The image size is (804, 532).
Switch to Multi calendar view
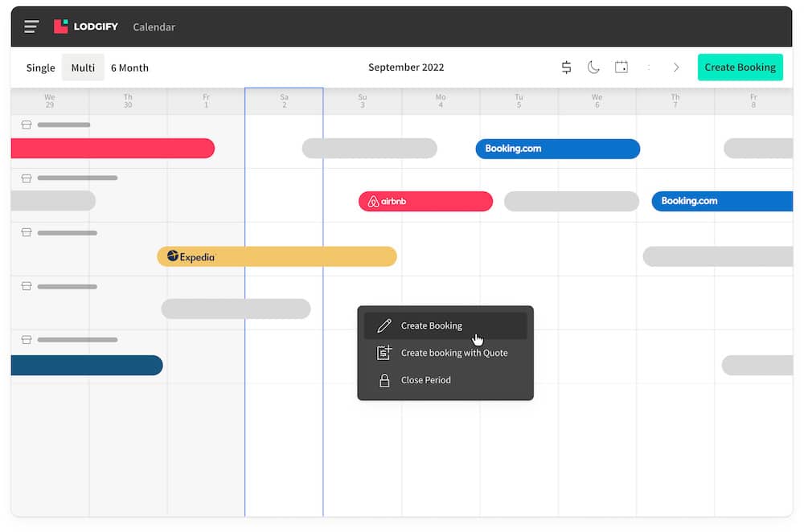(83, 68)
